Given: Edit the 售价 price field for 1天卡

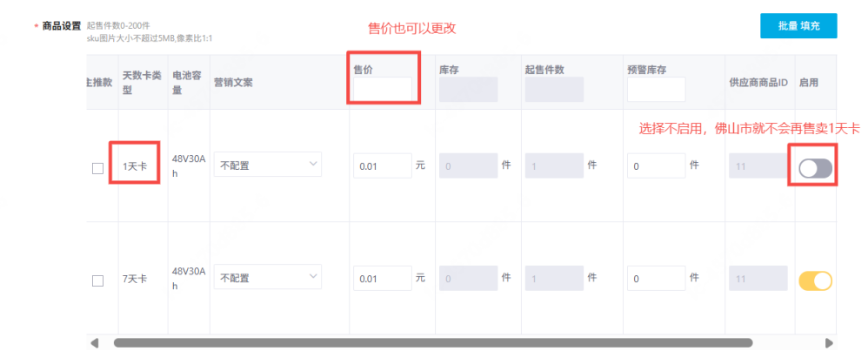Looking at the screenshot, I should click(x=383, y=165).
